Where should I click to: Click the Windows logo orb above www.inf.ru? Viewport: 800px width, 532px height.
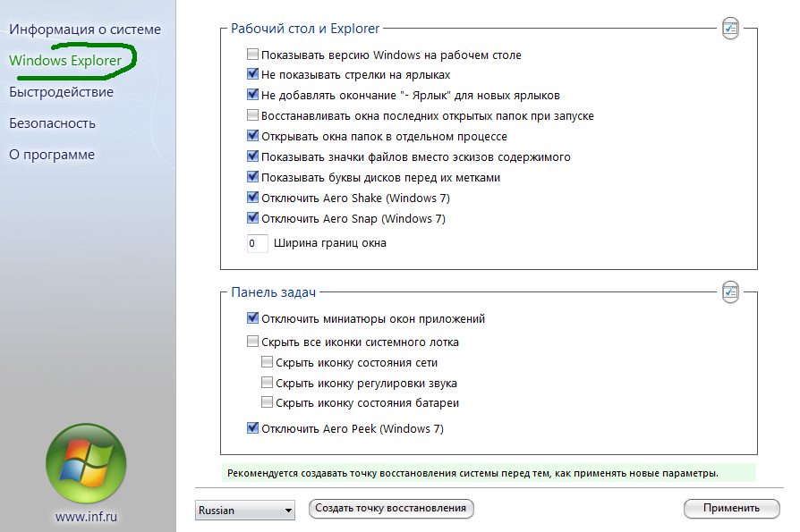(86, 463)
